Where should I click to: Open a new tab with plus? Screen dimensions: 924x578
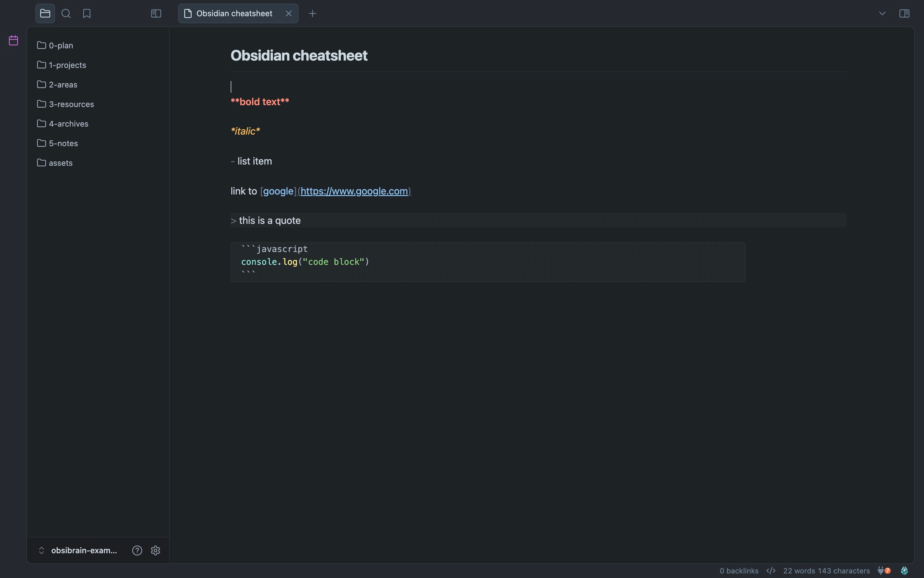312,14
